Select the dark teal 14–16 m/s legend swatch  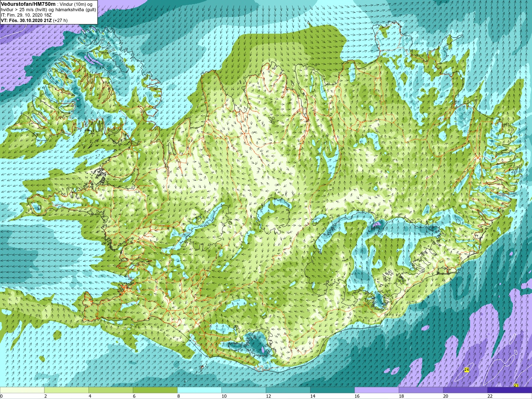coord(332,390)
